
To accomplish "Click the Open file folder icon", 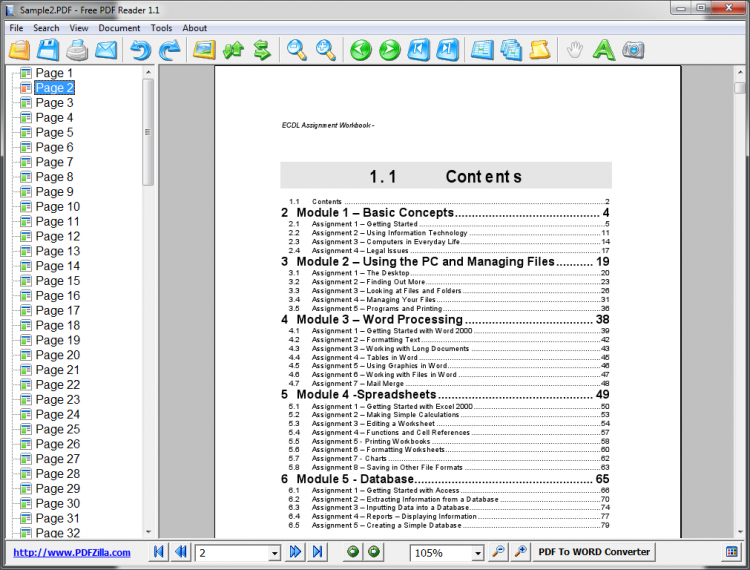I will pos(21,49).
